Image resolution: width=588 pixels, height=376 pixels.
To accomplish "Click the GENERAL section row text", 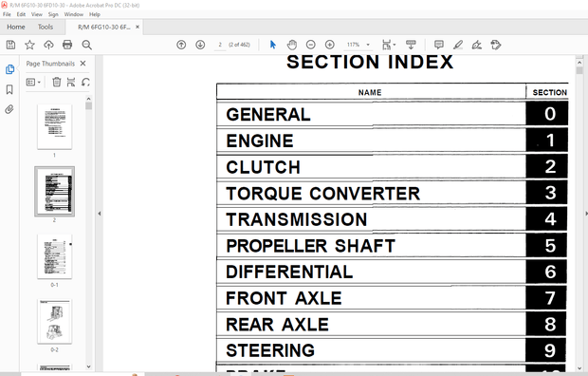I will click(x=268, y=114).
